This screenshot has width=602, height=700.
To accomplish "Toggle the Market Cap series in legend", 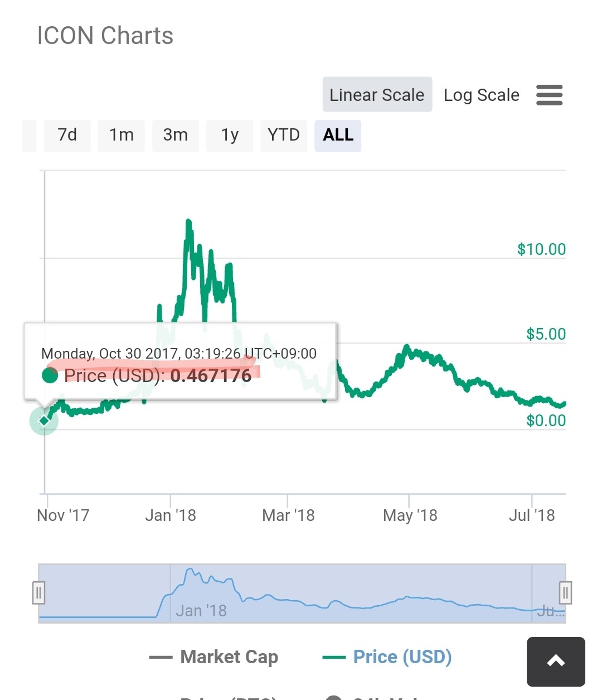I will pos(214,657).
